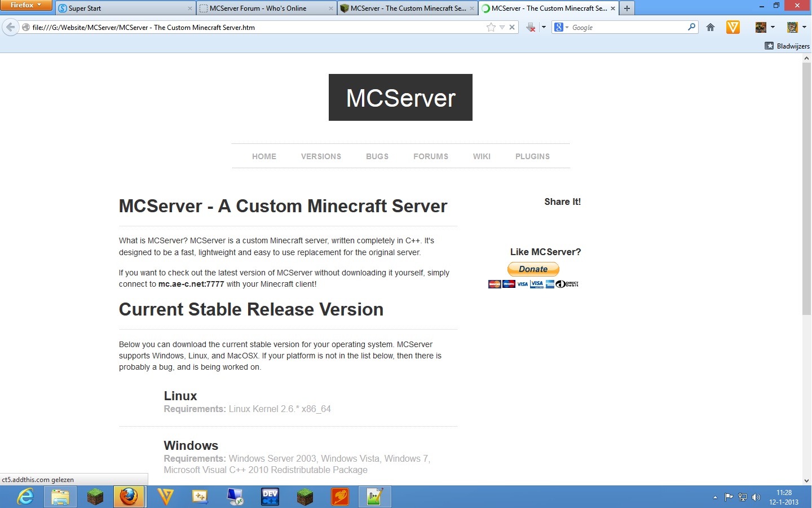Click the home button in the toolbar
Image resolution: width=812 pixels, height=508 pixels.
point(710,27)
